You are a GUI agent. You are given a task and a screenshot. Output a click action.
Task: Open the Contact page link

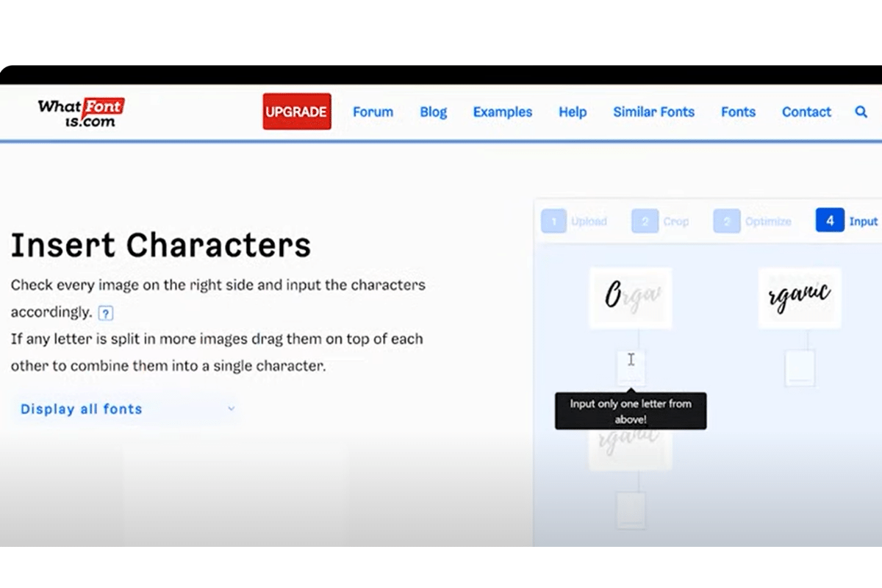[806, 112]
